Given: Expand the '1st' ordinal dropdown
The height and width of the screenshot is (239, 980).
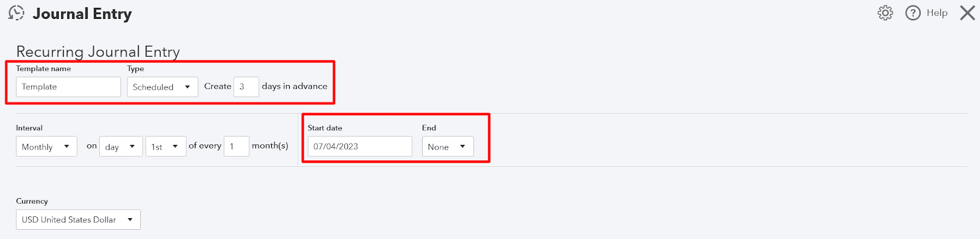Looking at the screenshot, I should (x=165, y=147).
